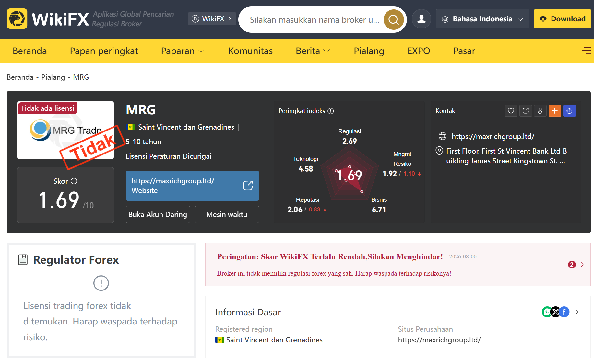Click the Bisnis score '6.71'
This screenshot has width=594, height=364.
coord(379,210)
